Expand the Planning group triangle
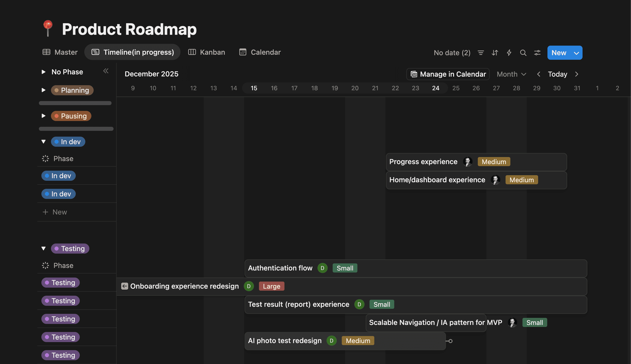This screenshot has height=364, width=631. (x=43, y=90)
